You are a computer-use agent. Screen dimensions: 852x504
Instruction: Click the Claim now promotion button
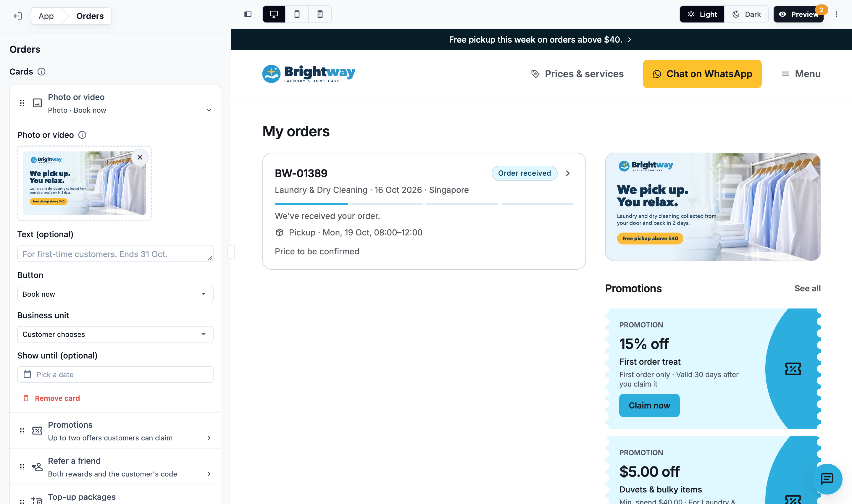[649, 406]
